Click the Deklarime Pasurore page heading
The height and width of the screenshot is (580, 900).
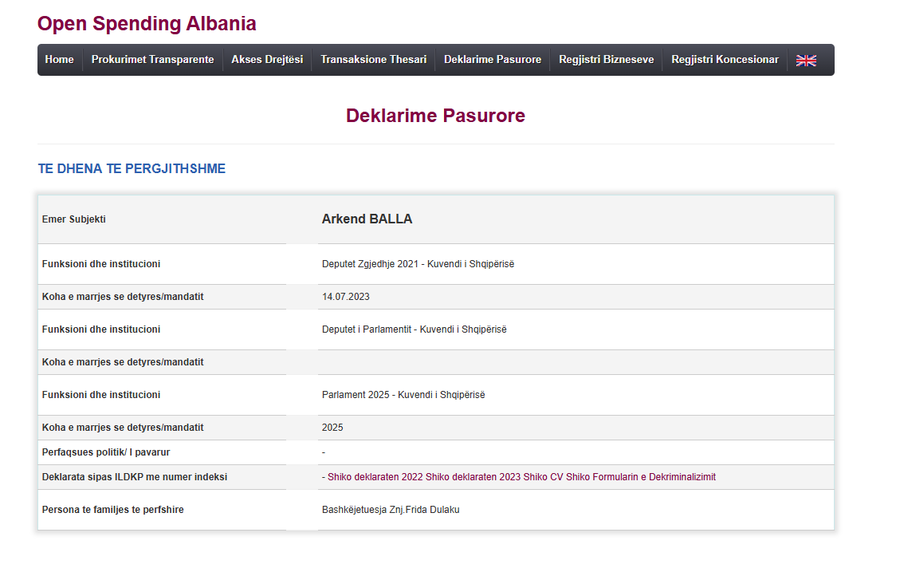[x=436, y=115]
